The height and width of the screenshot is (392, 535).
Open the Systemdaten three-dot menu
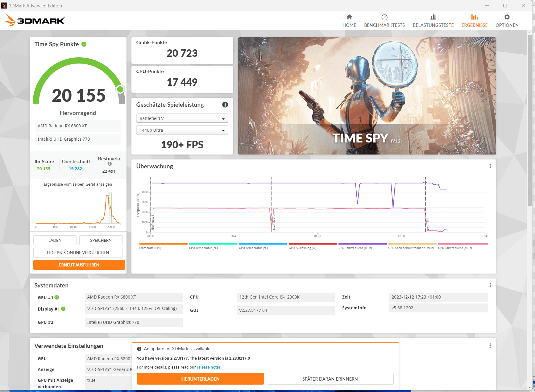coord(490,285)
